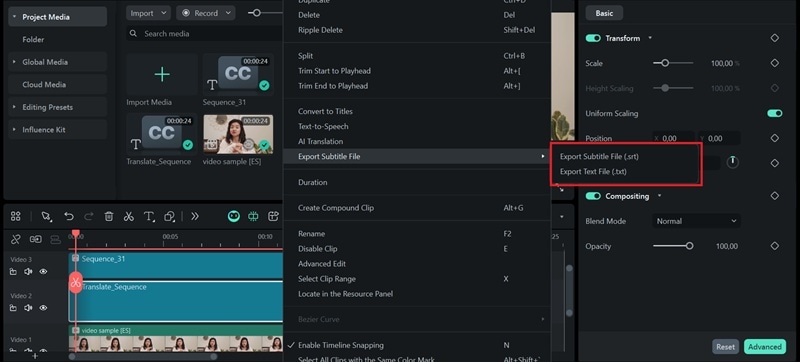Select the Text tool icon in timeline toolbar
800x362 pixels.
pyautogui.click(x=149, y=216)
